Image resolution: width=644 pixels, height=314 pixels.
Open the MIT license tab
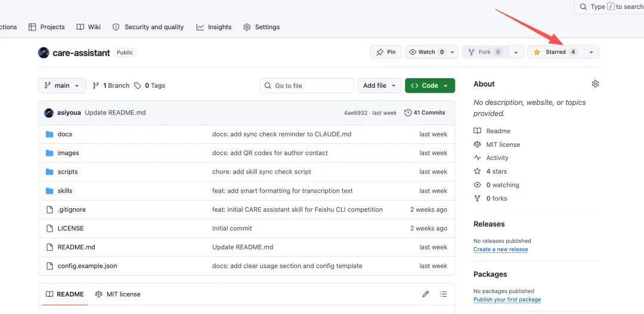click(x=118, y=294)
